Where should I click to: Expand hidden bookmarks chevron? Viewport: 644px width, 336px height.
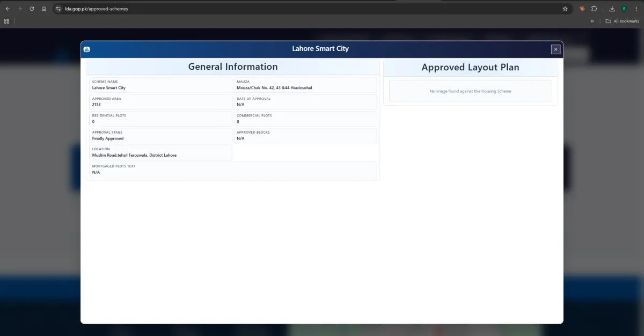pyautogui.click(x=592, y=21)
